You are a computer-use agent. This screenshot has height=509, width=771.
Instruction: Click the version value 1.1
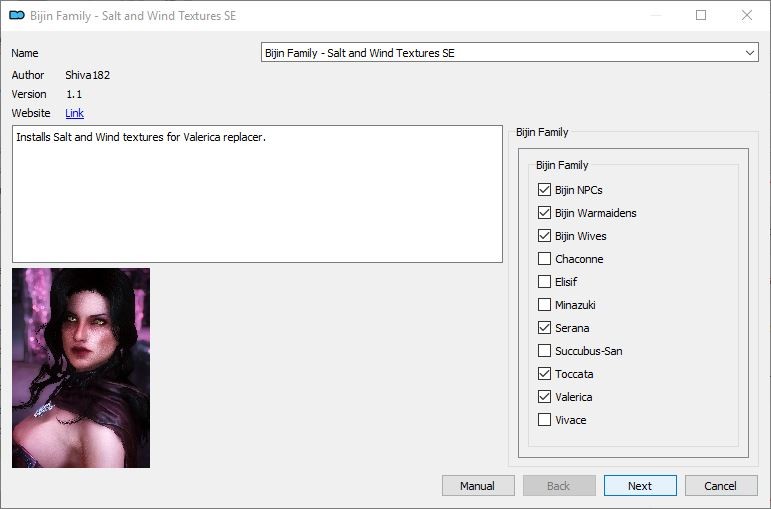pos(74,94)
